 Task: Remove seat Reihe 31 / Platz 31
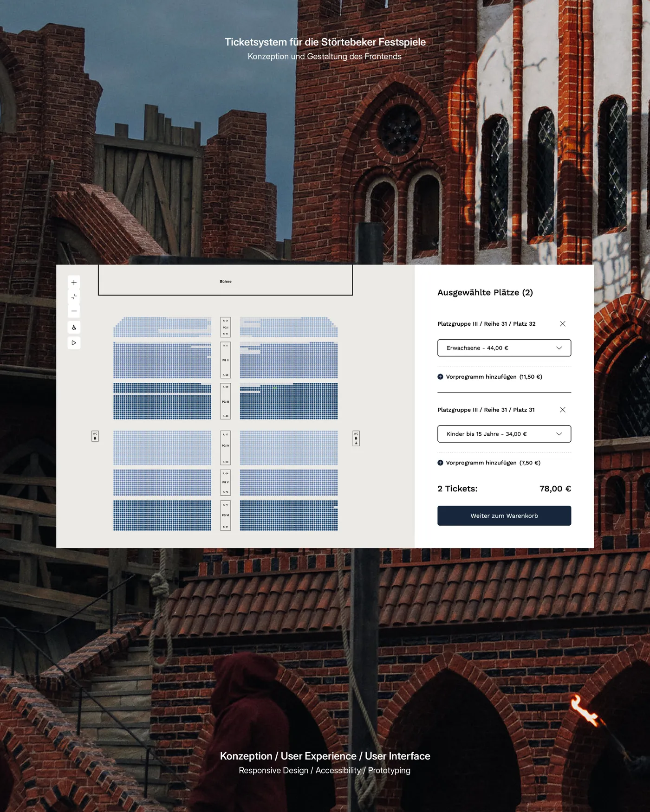pos(562,410)
